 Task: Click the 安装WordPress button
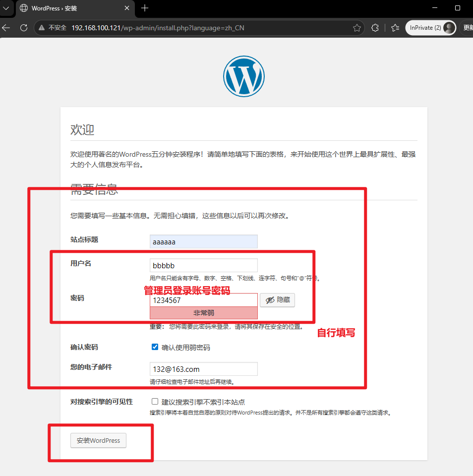98,440
